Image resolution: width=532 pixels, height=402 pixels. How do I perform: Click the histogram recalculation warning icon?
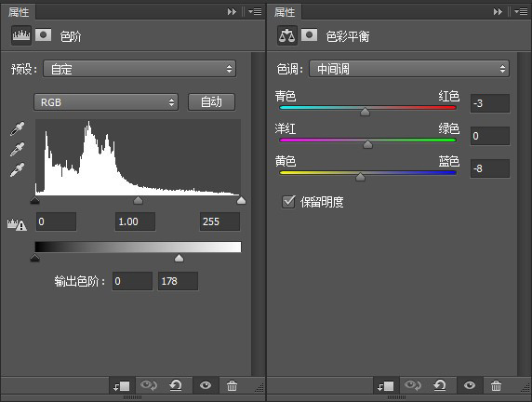click(x=17, y=224)
